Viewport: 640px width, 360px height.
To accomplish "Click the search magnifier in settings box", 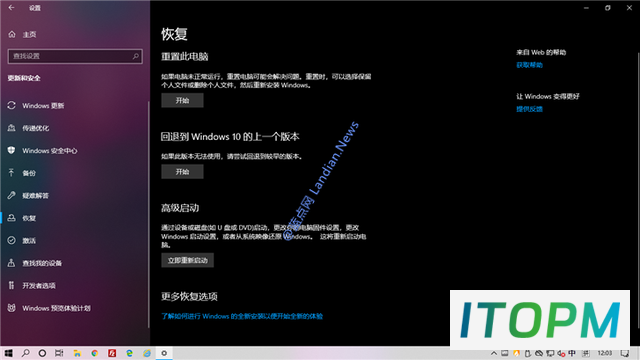I will 136,56.
